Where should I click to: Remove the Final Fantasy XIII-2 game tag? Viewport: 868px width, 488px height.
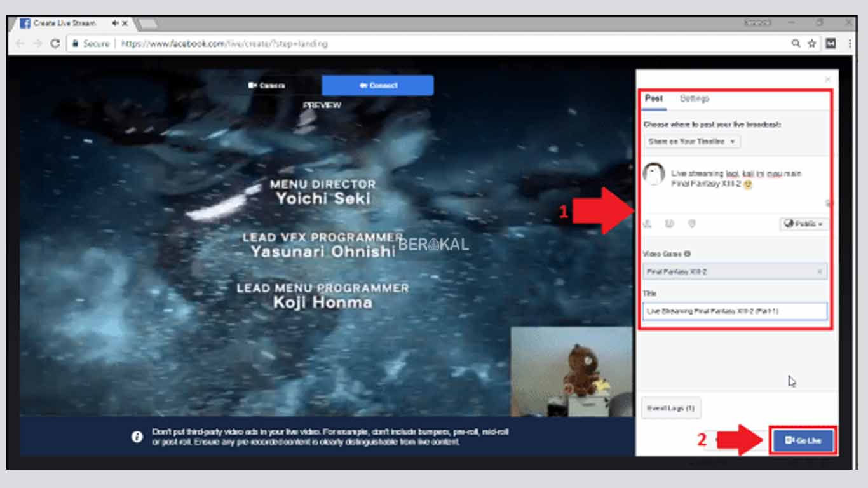pyautogui.click(x=820, y=272)
